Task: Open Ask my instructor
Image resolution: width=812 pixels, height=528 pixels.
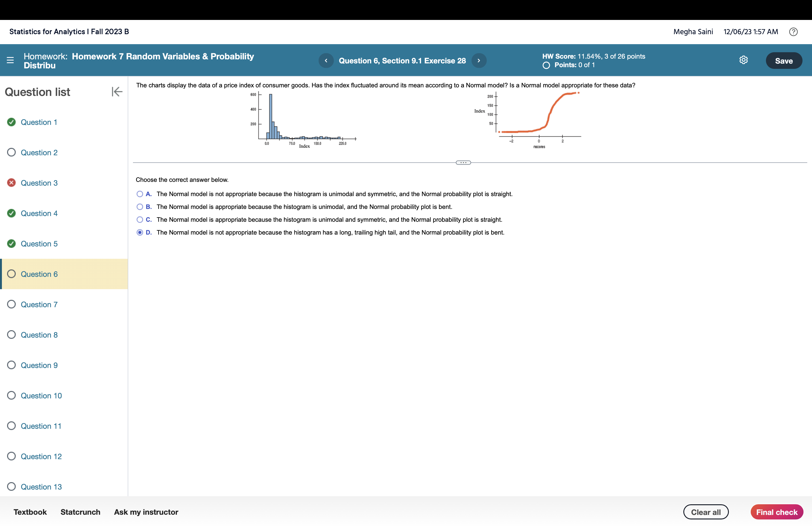Action: pos(146,512)
